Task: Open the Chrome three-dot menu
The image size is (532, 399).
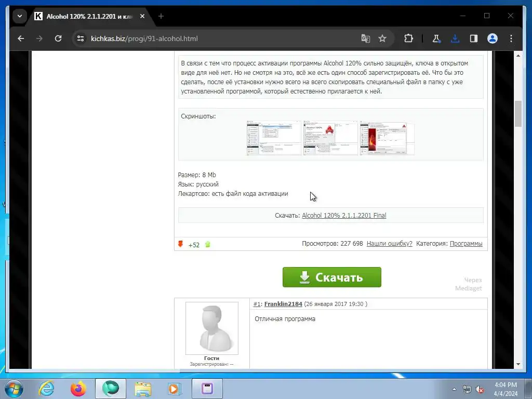Action: pos(511,38)
